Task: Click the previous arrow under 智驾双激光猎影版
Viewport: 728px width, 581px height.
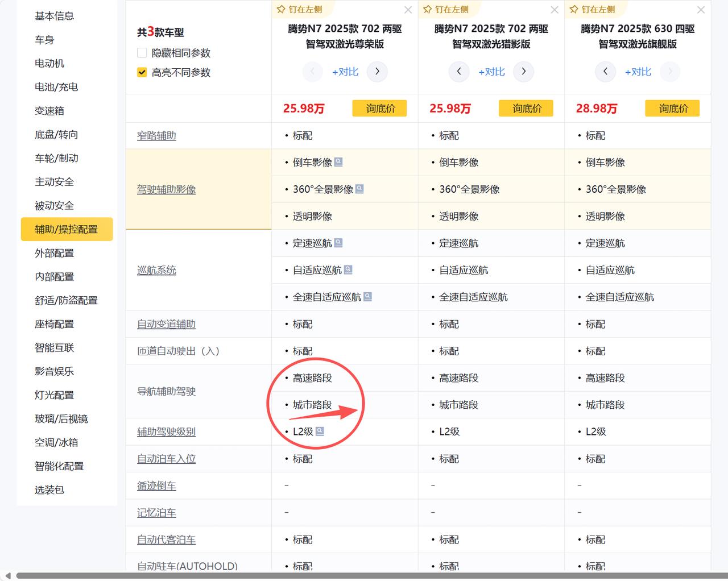Action: point(459,72)
